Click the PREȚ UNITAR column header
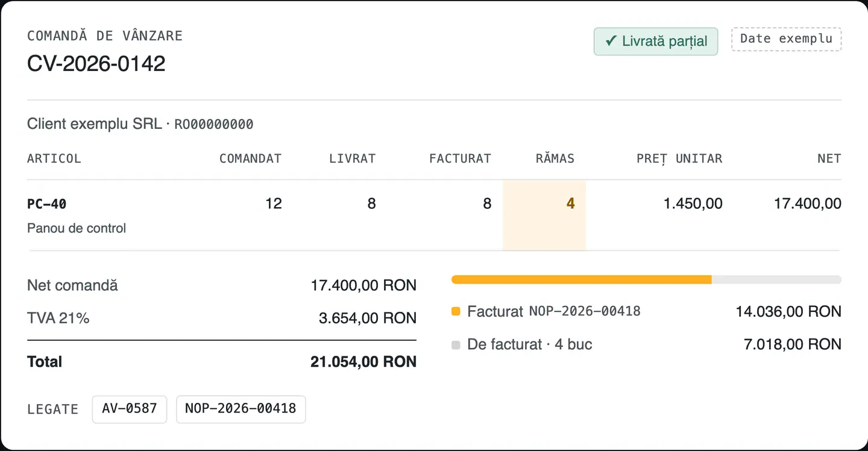 [x=679, y=159]
